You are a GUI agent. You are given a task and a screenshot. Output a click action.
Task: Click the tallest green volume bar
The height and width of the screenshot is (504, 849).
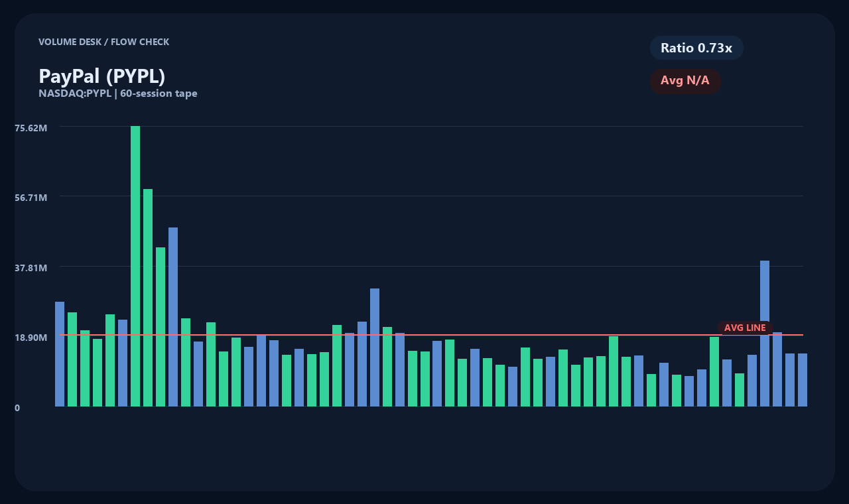(x=135, y=266)
